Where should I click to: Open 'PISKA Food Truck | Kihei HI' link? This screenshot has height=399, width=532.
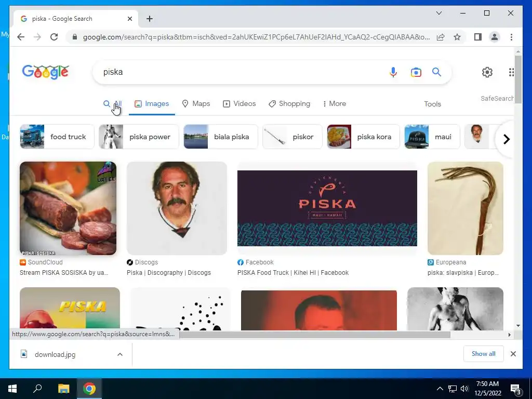coord(293,272)
